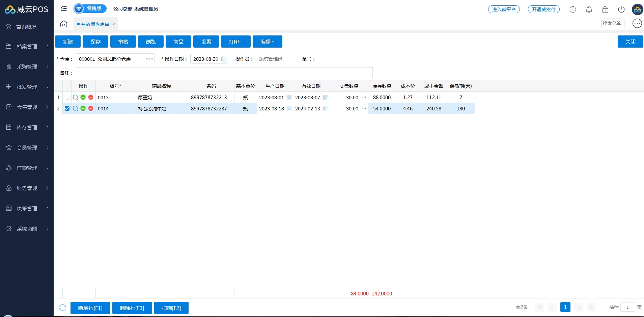Click the 备注 input field
This screenshot has width=644, height=317.
point(224,73)
